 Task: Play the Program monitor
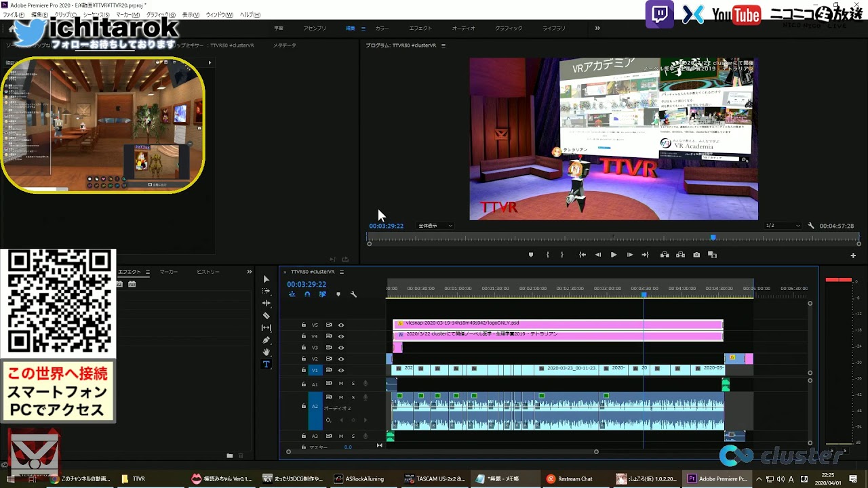click(614, 255)
